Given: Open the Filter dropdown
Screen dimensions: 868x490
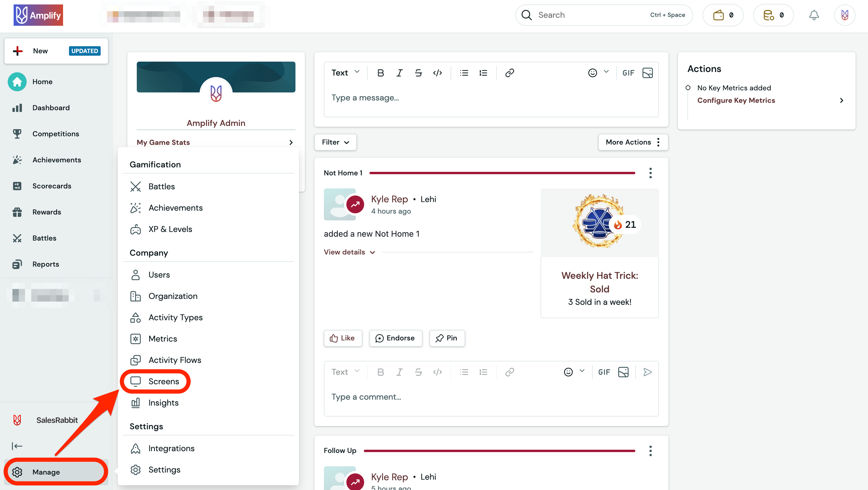Looking at the screenshot, I should pos(335,142).
